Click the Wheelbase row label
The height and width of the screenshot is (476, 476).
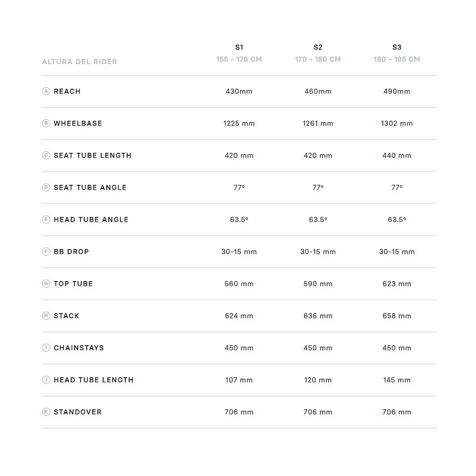click(x=78, y=123)
